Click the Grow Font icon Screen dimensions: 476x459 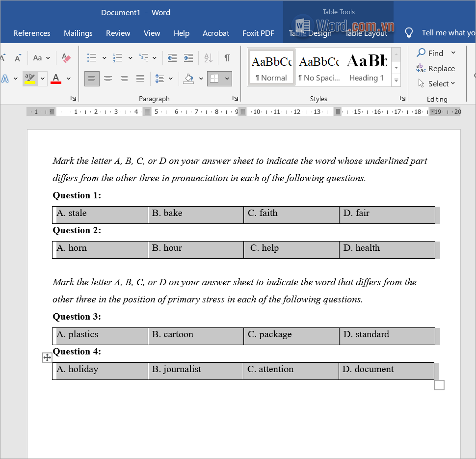point(2,58)
